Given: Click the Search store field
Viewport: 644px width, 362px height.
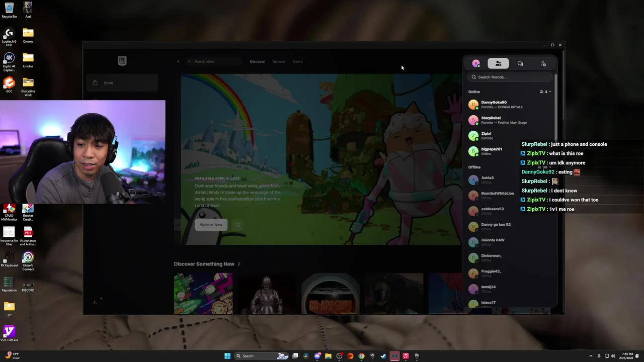Looking at the screenshot, I should coord(213,61).
